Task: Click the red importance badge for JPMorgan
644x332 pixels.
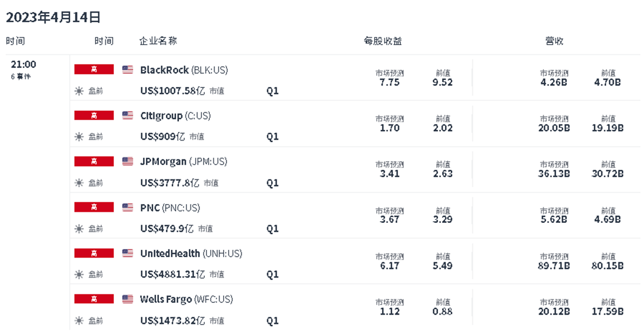Action: click(x=94, y=162)
